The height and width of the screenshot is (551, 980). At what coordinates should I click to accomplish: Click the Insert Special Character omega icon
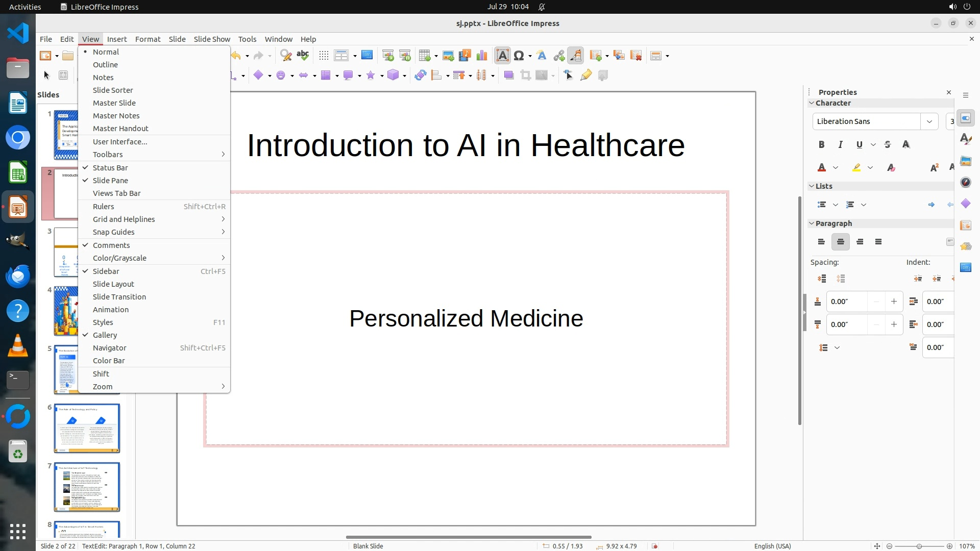click(x=519, y=56)
